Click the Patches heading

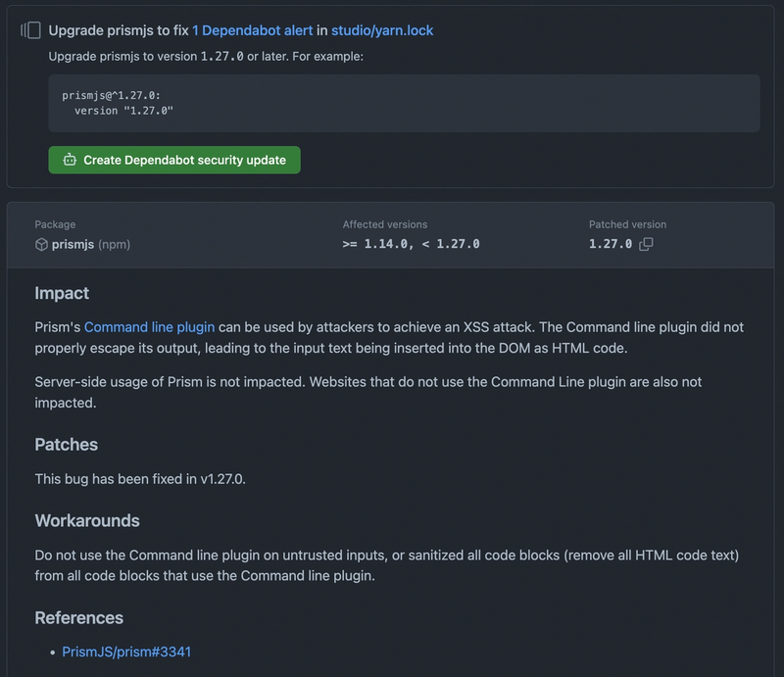[67, 444]
